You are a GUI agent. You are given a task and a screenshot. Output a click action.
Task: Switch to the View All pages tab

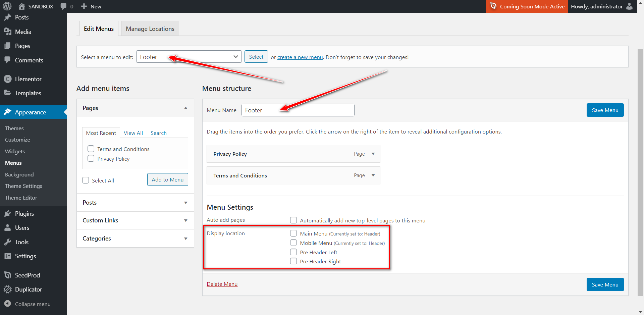[x=133, y=133]
